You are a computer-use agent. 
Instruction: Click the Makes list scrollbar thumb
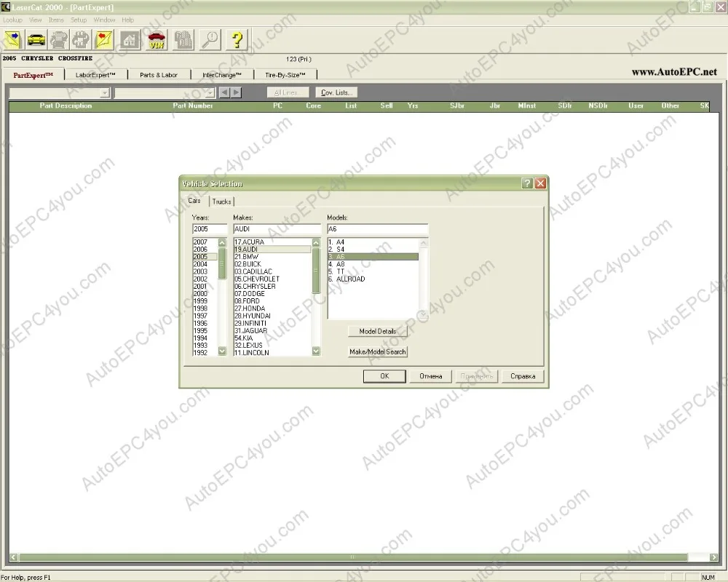tap(316, 271)
